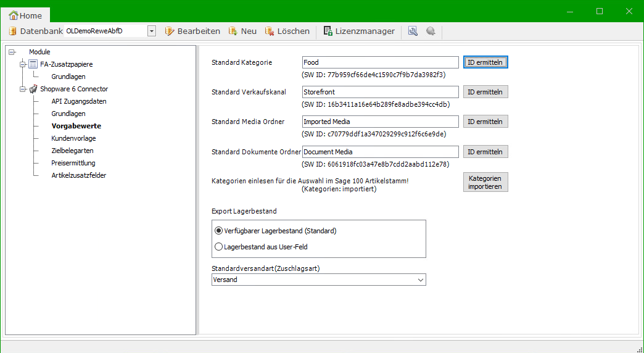Open the Lizenzmanager from the toolbar
This screenshot has height=353, width=644.
coord(359,31)
